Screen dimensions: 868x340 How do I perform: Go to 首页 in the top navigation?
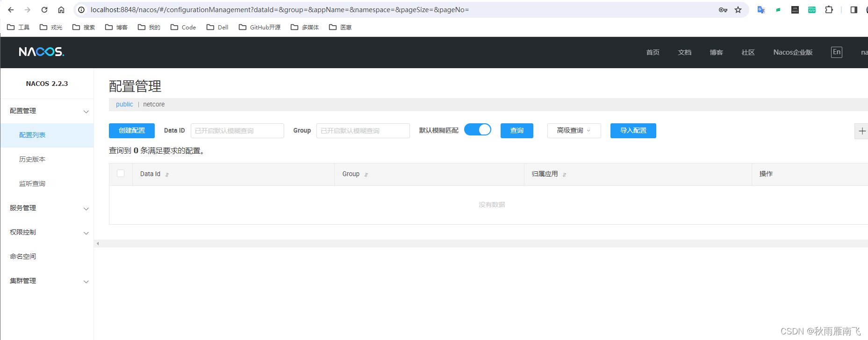(653, 52)
